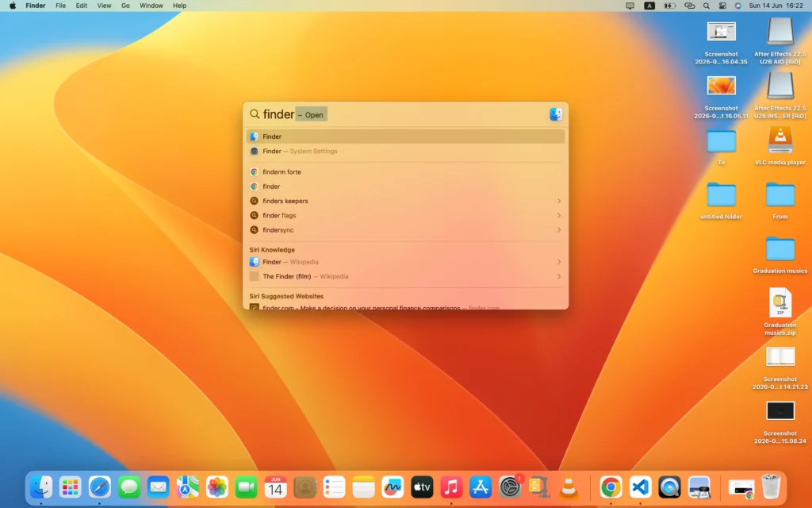Image resolution: width=812 pixels, height=508 pixels.
Task: Select The Finder (film) Wikipedia row
Action: click(x=405, y=276)
